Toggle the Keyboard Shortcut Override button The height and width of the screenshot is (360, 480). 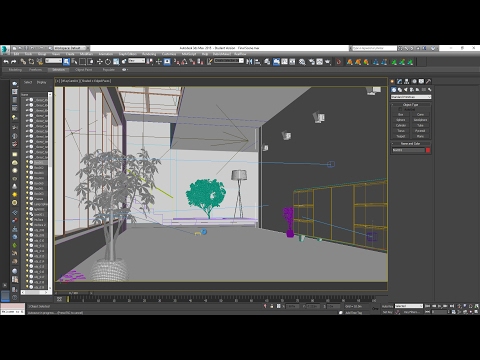(167, 62)
